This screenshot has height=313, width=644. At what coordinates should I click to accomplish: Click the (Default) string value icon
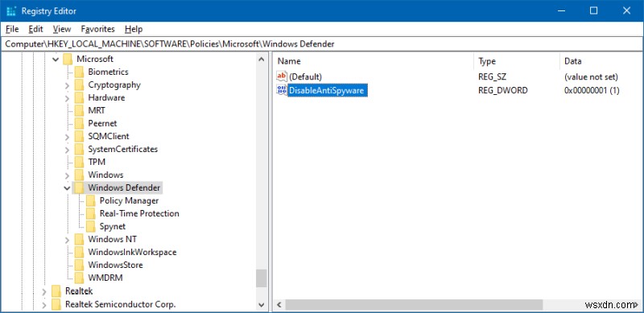tap(282, 76)
